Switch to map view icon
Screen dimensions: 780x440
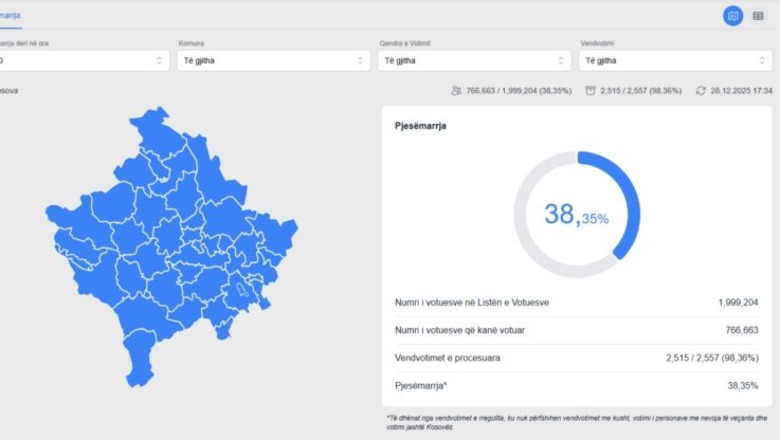[x=733, y=16]
